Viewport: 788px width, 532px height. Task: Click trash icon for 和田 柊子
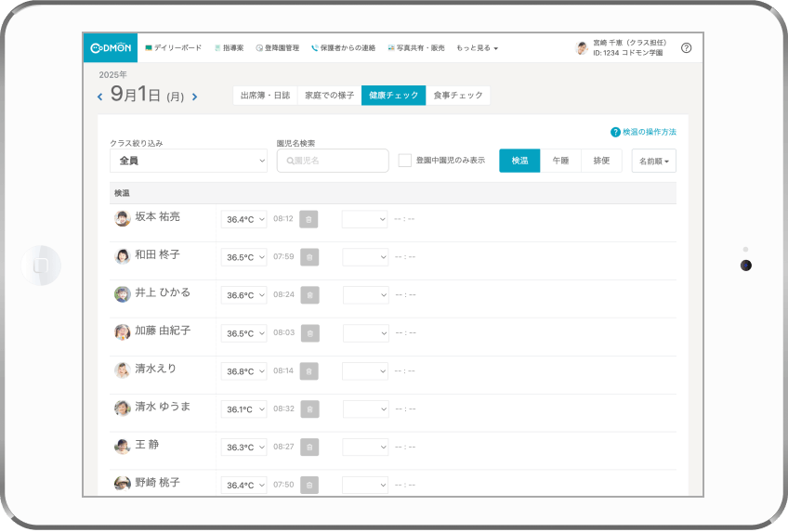[x=309, y=257]
